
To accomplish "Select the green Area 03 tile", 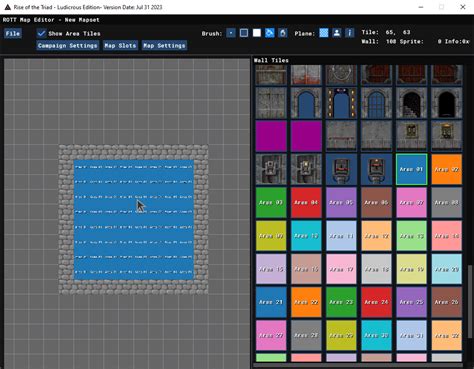I will pyautogui.click(x=271, y=203).
